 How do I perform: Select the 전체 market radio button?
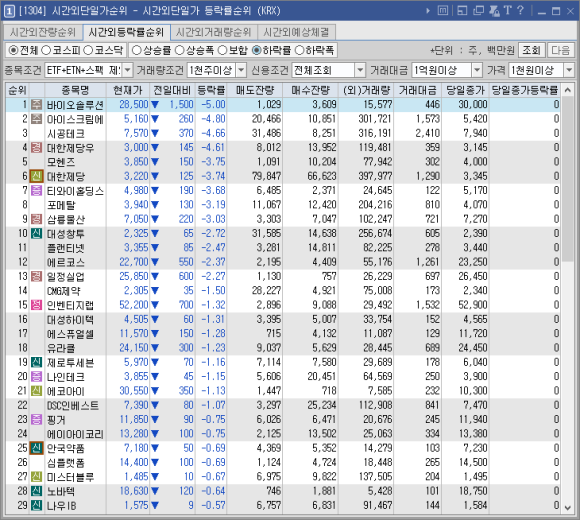13,50
